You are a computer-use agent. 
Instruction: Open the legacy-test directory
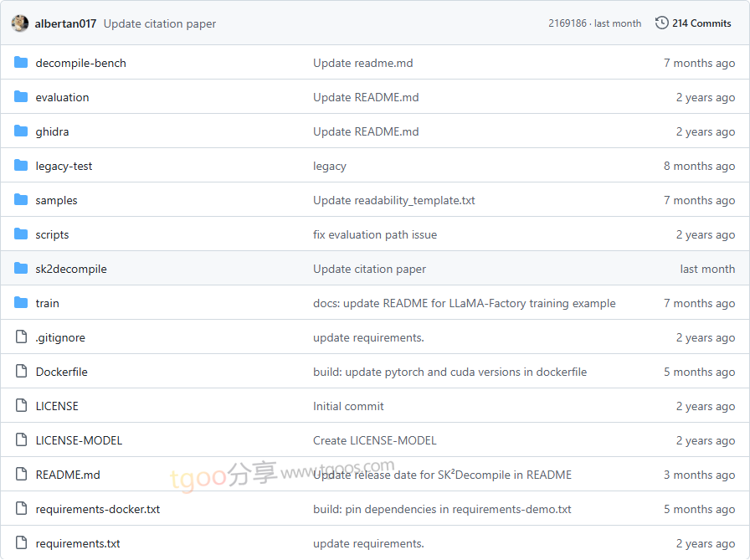[64, 166]
